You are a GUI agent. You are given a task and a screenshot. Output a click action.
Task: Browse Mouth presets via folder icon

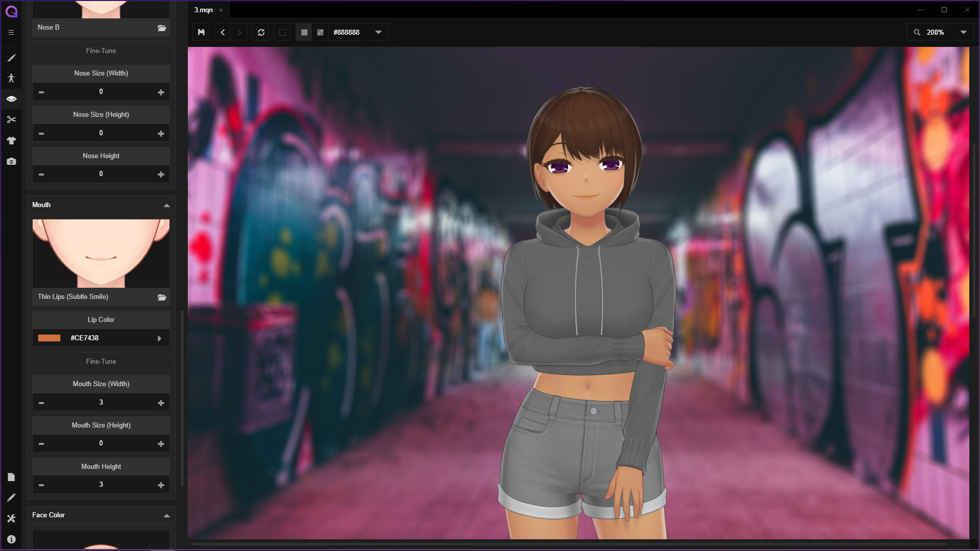pos(162,297)
